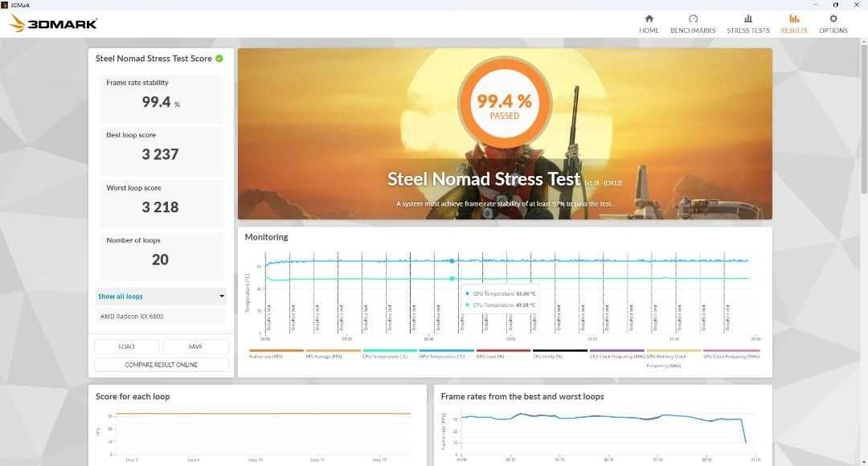Toggle CPU Temperature legend series
This screenshot has width=868, height=466.
[390, 354]
